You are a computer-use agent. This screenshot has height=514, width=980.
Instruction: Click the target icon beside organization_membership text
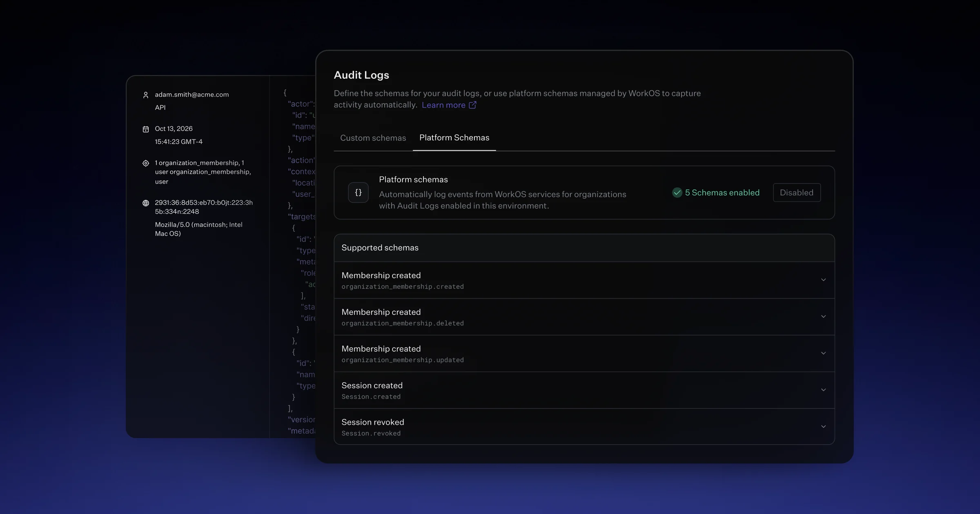pos(145,163)
